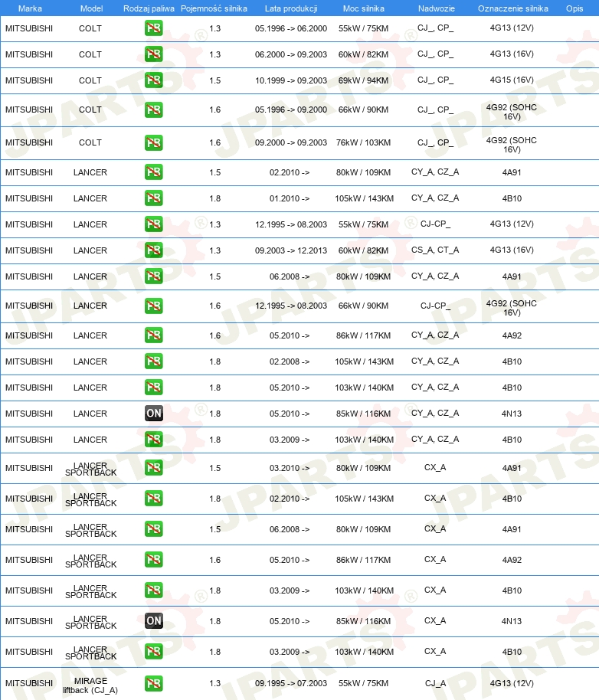Viewport: 599px width, 700px height.
Task: Click petrol icon in LANCER 06.2008 row
Action: point(153,276)
